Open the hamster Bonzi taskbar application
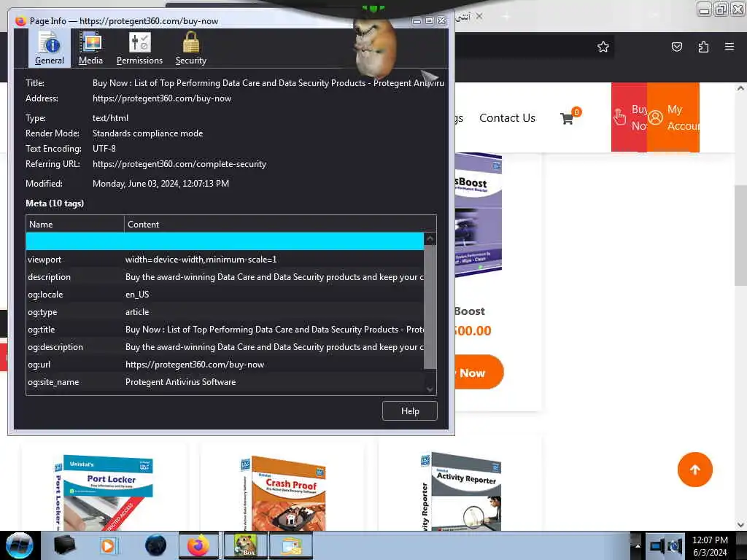 click(245, 545)
